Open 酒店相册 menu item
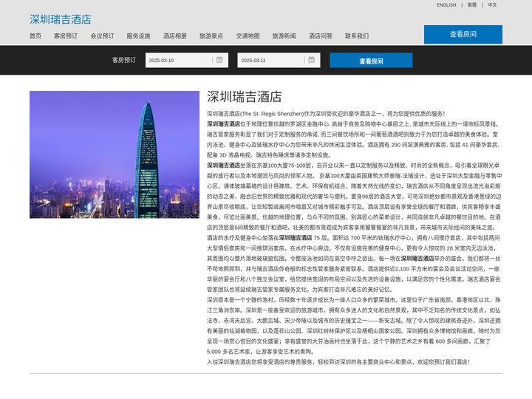This screenshot has width=532, height=399. pyautogui.click(x=175, y=36)
